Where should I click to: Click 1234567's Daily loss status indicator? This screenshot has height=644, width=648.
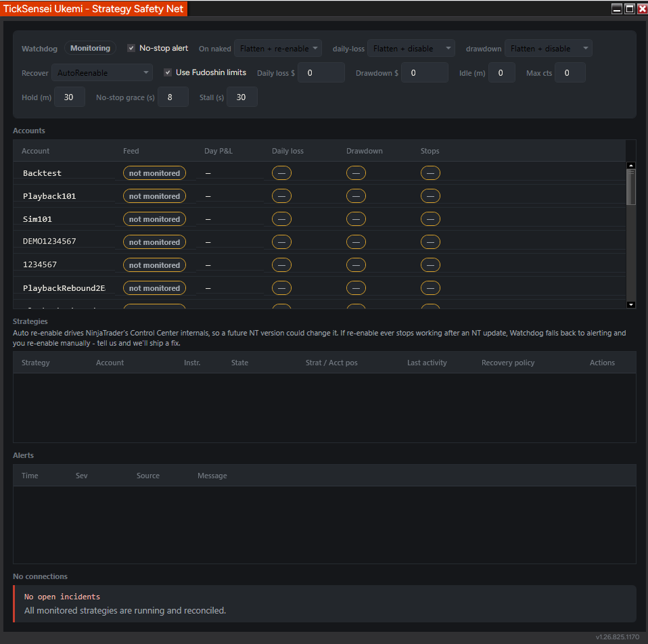point(281,265)
